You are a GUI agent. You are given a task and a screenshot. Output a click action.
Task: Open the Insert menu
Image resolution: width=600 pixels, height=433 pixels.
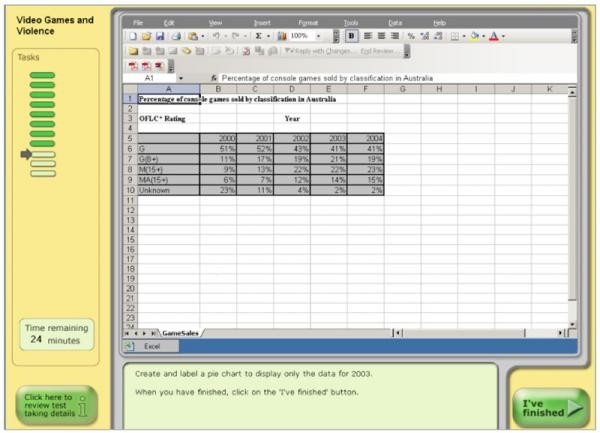(262, 23)
